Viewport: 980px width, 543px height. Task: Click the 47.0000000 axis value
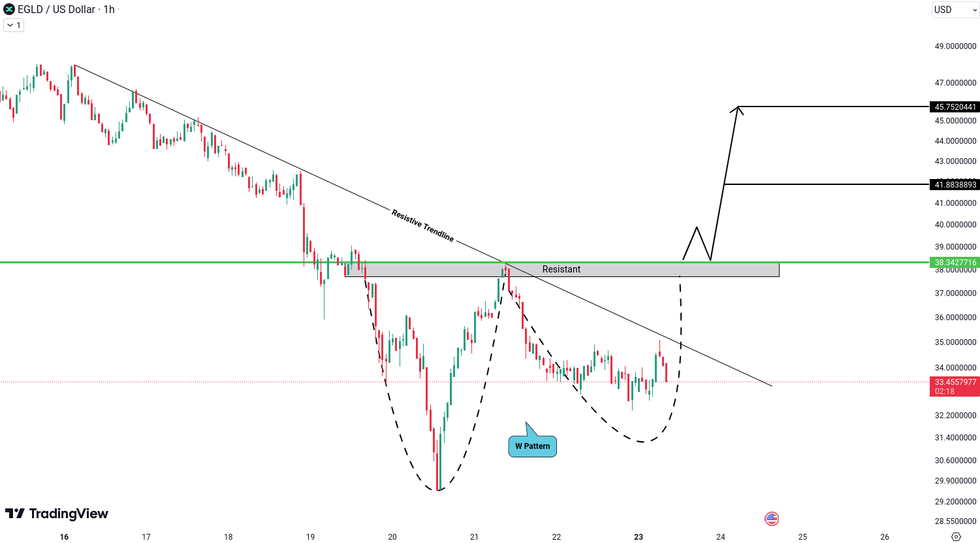956,83
